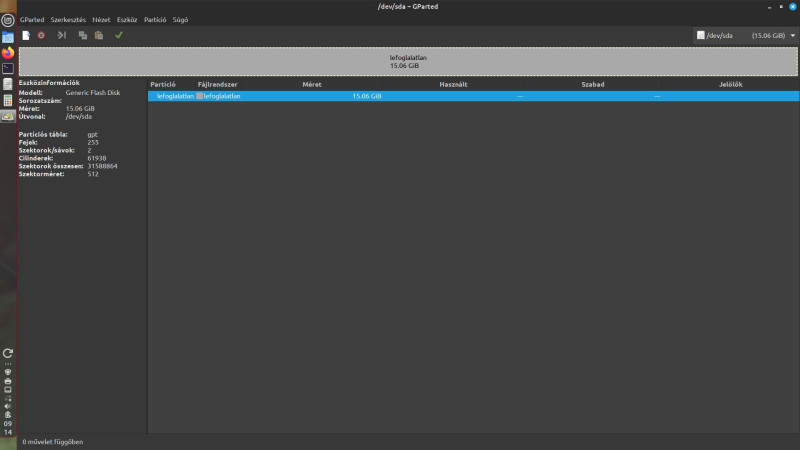Click the Partíció column header

(163, 85)
